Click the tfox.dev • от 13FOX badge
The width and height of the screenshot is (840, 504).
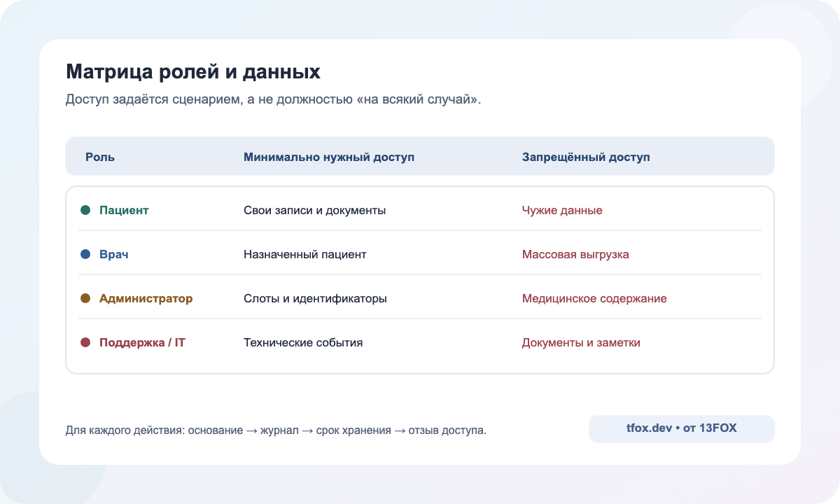click(x=681, y=429)
